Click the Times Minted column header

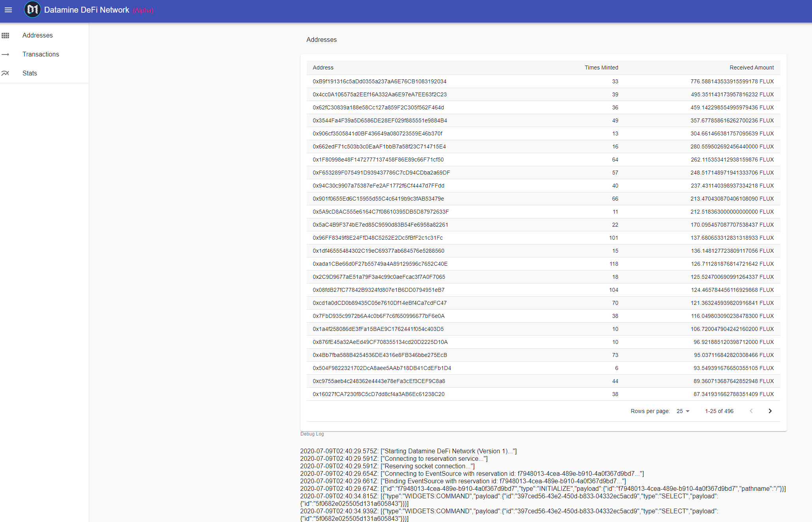[x=601, y=68]
